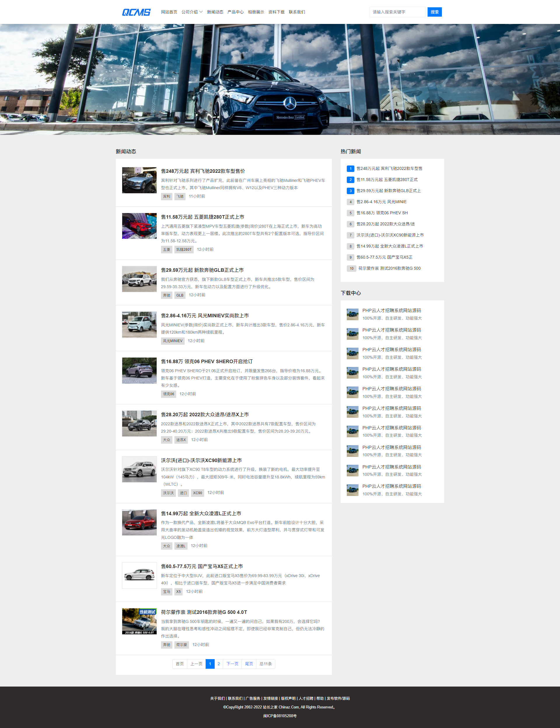Select the 宝马 tag
The width and height of the screenshot is (560, 728).
tap(167, 591)
